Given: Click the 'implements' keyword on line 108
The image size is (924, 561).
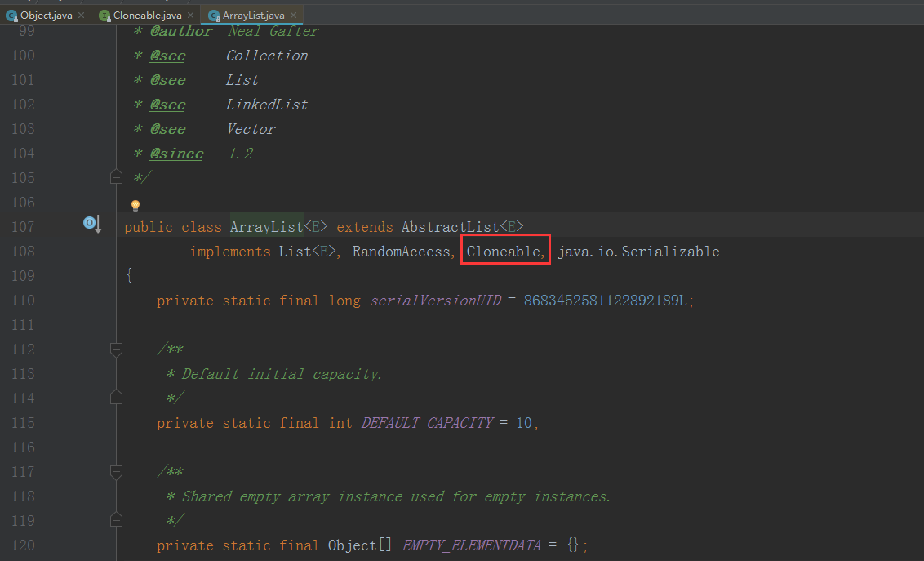Looking at the screenshot, I should [230, 252].
